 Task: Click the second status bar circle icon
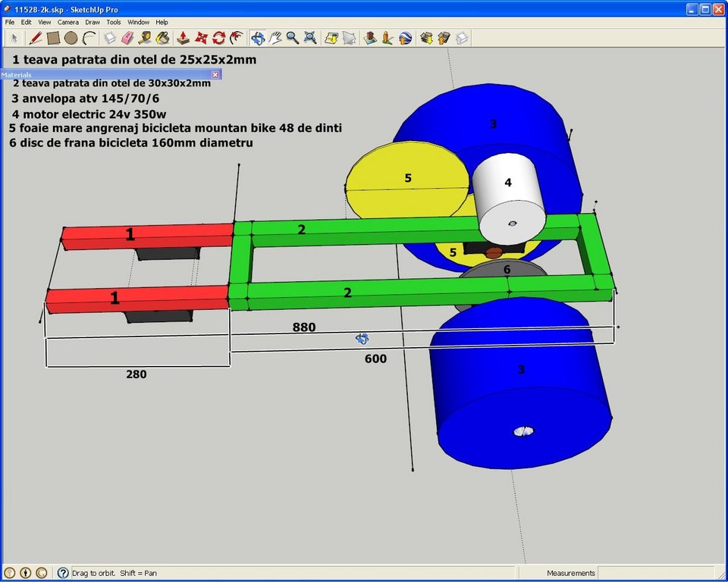(26, 573)
